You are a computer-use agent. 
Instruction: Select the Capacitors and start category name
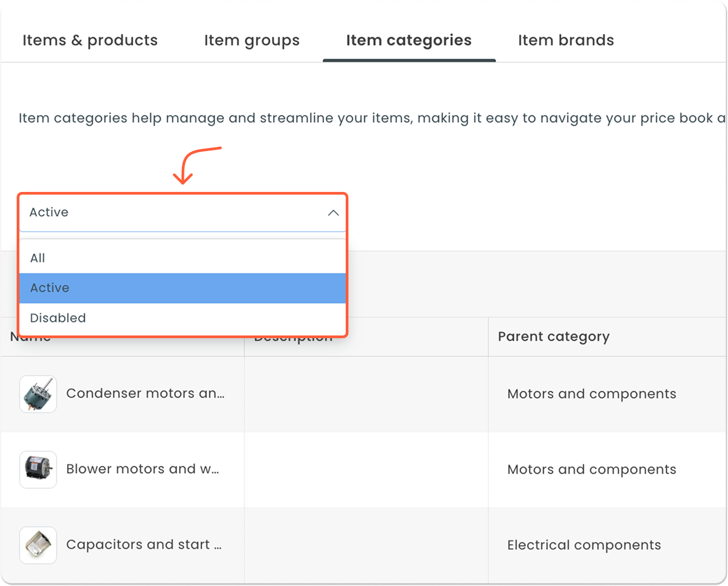coord(144,545)
